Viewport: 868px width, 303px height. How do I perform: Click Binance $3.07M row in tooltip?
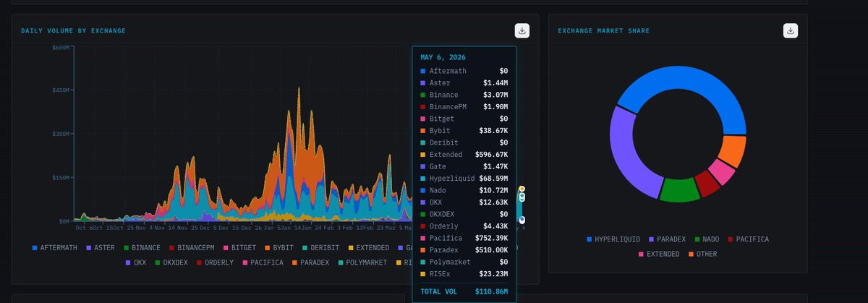point(464,95)
